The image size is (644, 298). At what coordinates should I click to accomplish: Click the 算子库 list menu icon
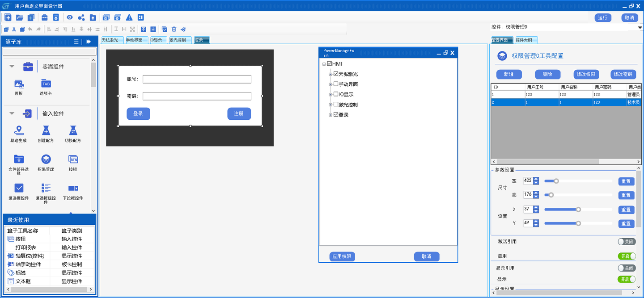[x=76, y=42]
